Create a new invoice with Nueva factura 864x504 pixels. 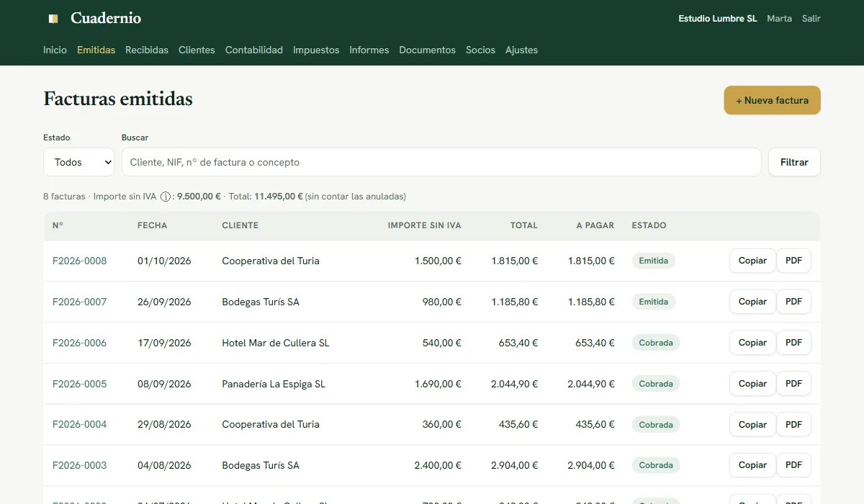point(773,101)
